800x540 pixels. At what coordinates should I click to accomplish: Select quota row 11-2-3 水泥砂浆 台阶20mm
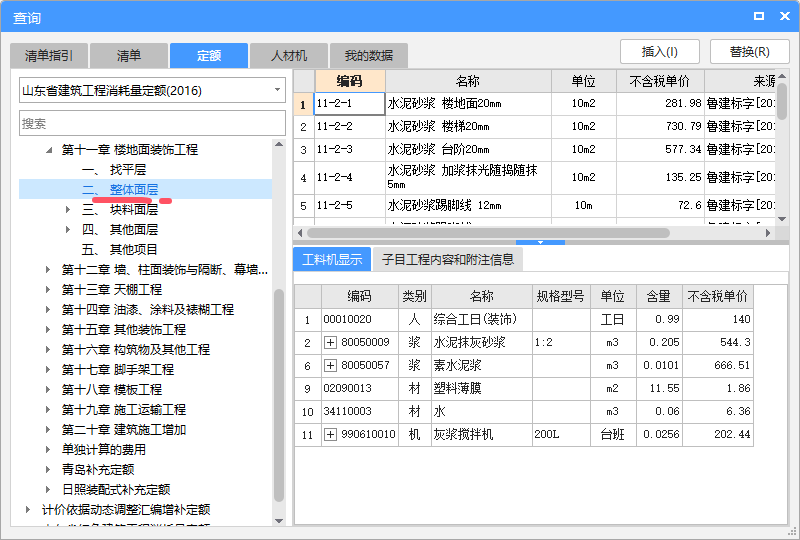(535, 150)
